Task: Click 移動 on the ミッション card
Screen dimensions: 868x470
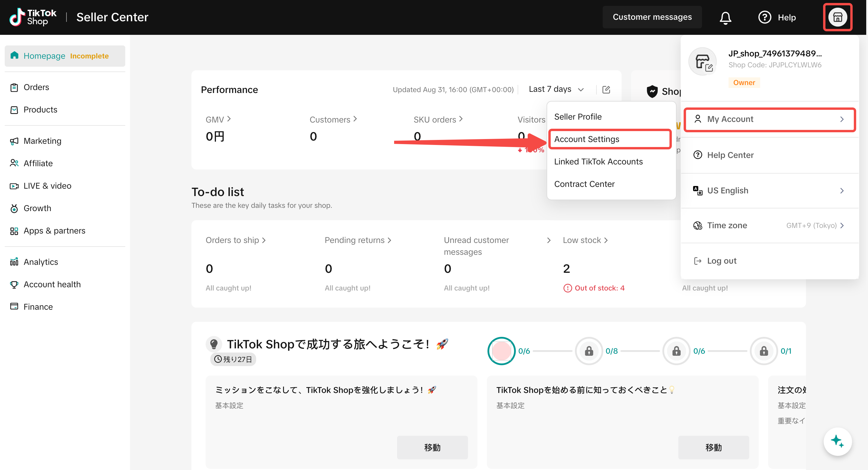Action: 432,448
